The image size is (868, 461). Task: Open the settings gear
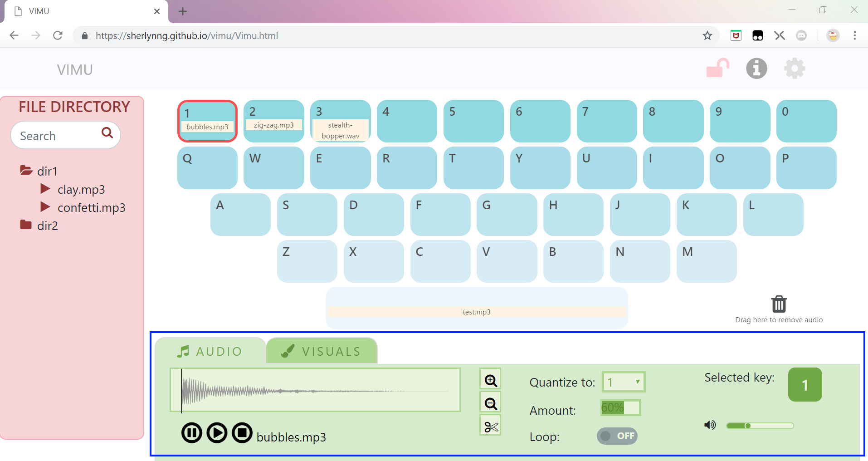(x=795, y=69)
